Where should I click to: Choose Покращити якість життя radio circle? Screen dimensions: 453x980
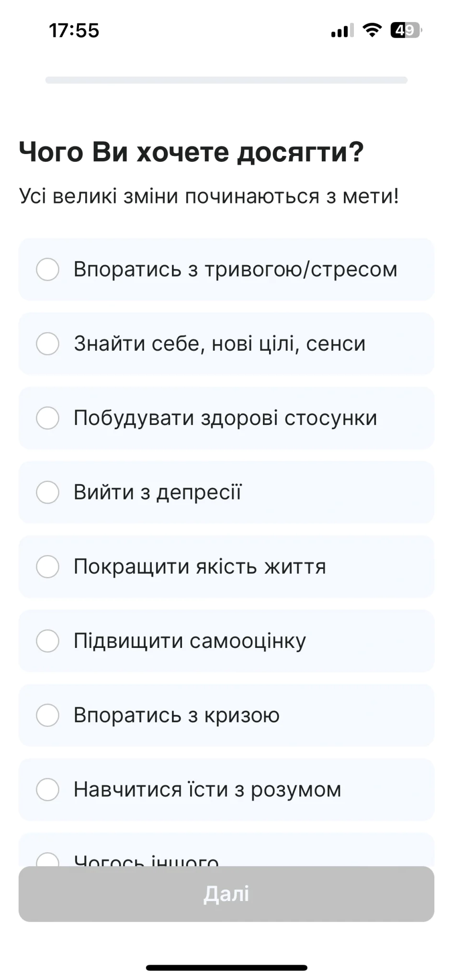[48, 567]
